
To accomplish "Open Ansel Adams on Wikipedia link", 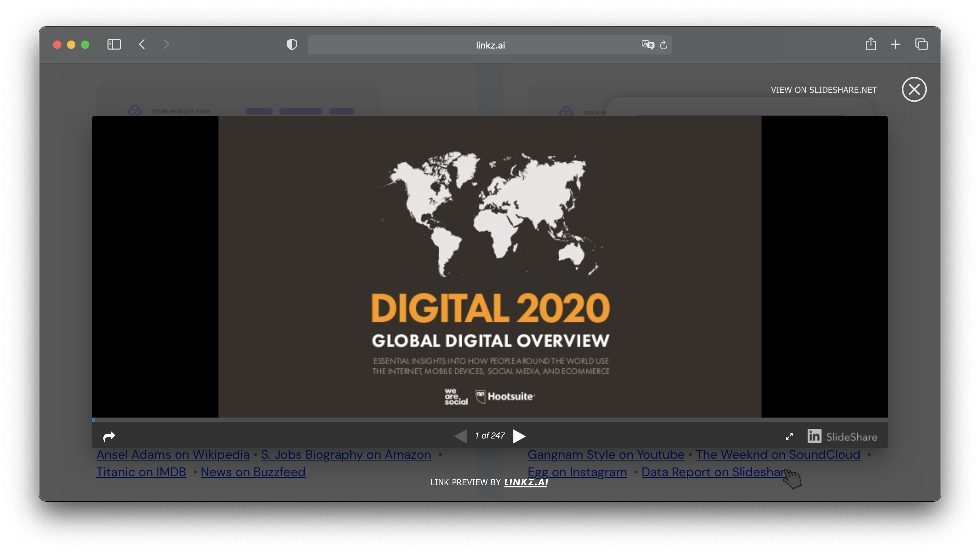I will click(173, 455).
